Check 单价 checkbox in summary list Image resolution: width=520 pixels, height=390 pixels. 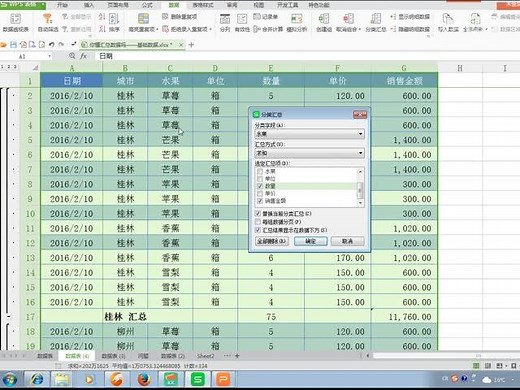(x=260, y=193)
